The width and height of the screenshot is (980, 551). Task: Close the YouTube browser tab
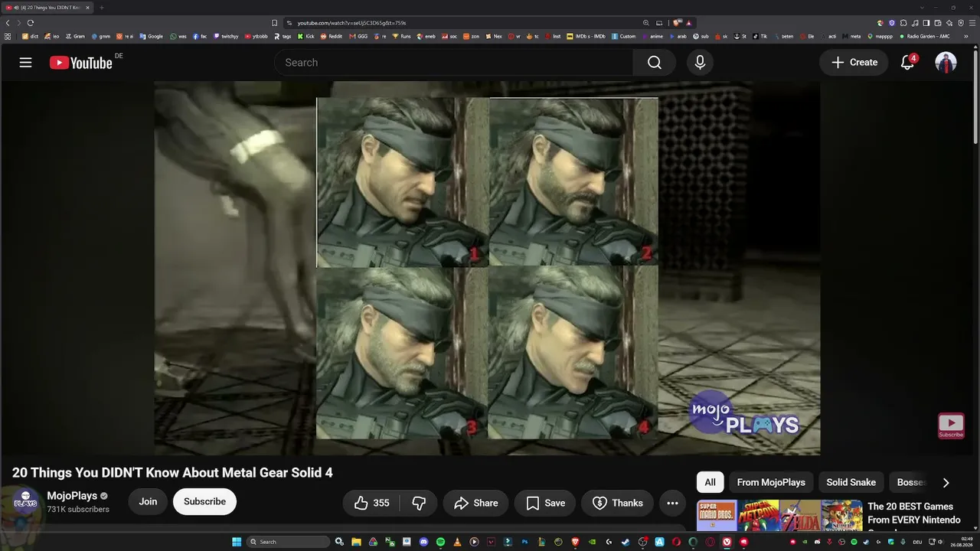[x=87, y=8]
